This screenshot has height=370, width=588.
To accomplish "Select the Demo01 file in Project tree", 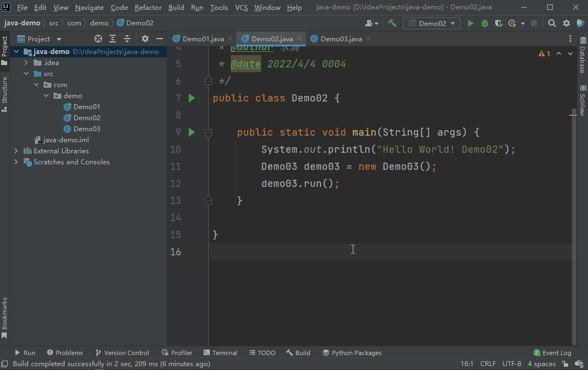I will coord(87,106).
